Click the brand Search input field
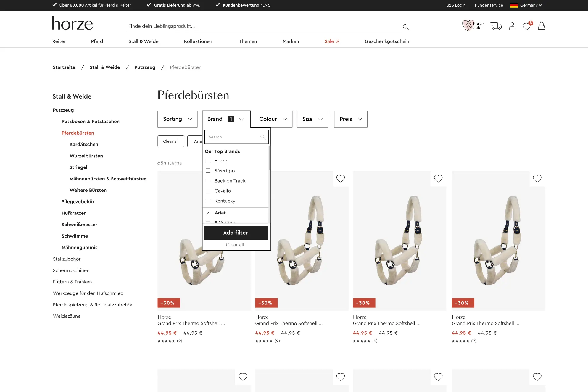 (x=234, y=137)
